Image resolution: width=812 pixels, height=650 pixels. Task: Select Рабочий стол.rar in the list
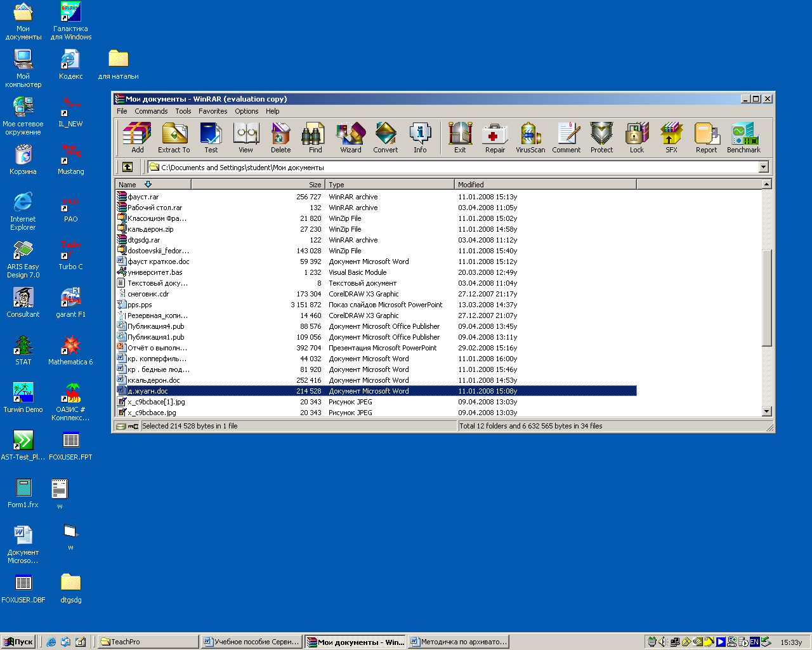coord(376,208)
